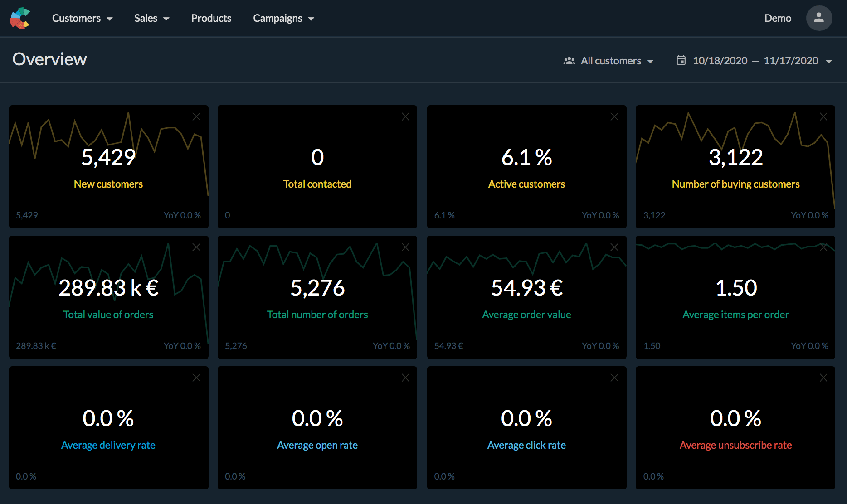Expand the Campaigns dropdown arrow
This screenshot has height=504, width=847.
(311, 19)
